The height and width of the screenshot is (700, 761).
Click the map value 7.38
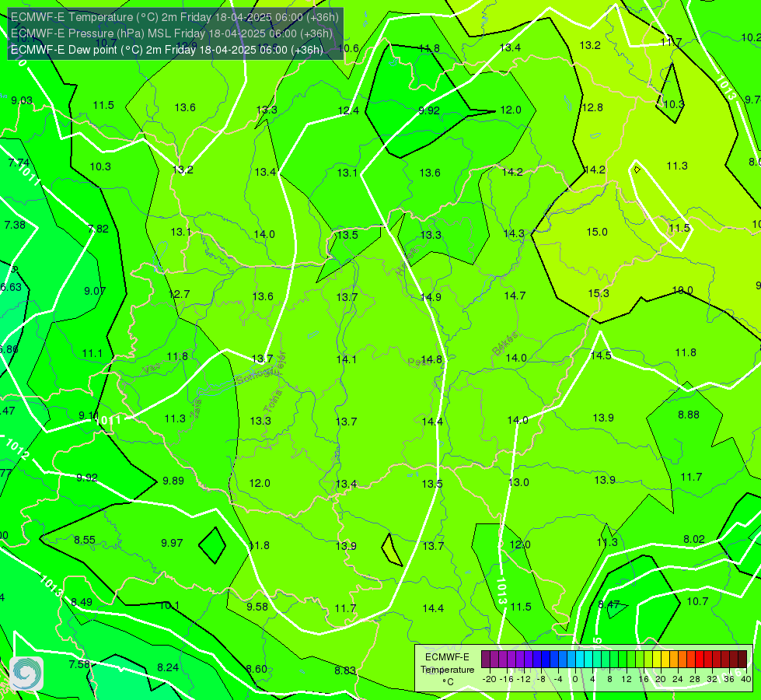15,225
